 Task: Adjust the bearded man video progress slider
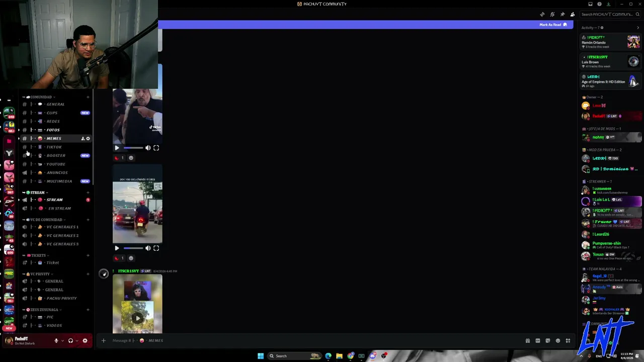coord(133,148)
